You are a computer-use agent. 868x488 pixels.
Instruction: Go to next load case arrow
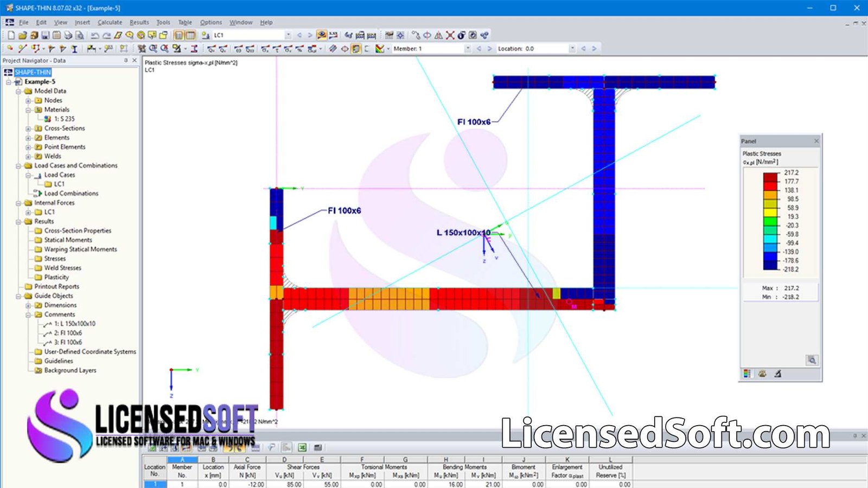310,35
